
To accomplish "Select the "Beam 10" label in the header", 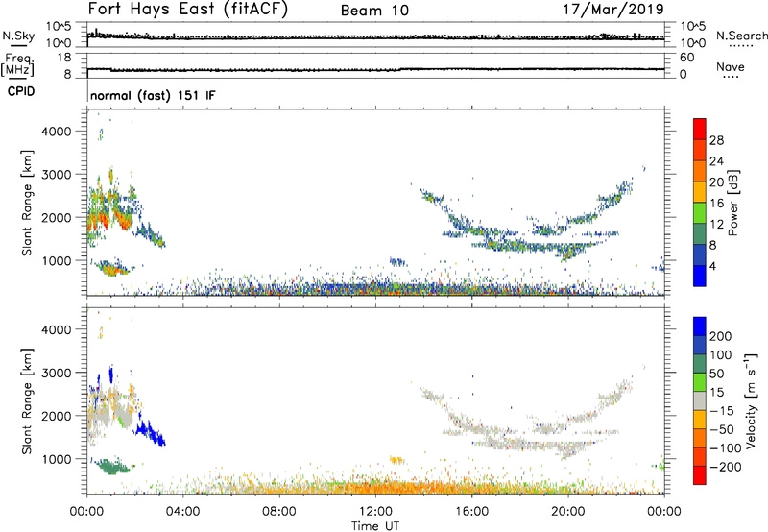I will click(374, 11).
